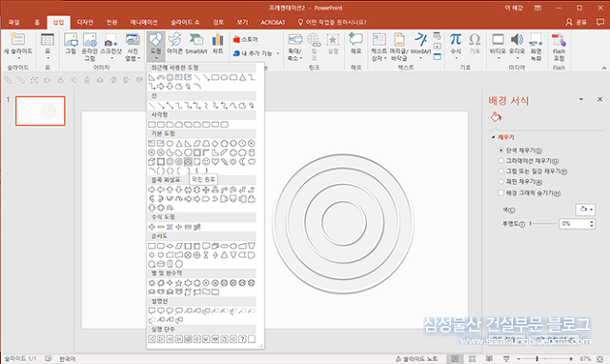The image size is (610, 364).
Task: Select 패턴 채우기 pattern fill option
Action: pyautogui.click(x=521, y=182)
